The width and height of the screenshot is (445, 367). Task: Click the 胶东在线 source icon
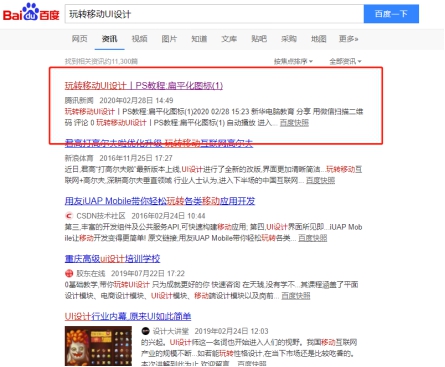pyautogui.click(x=69, y=274)
